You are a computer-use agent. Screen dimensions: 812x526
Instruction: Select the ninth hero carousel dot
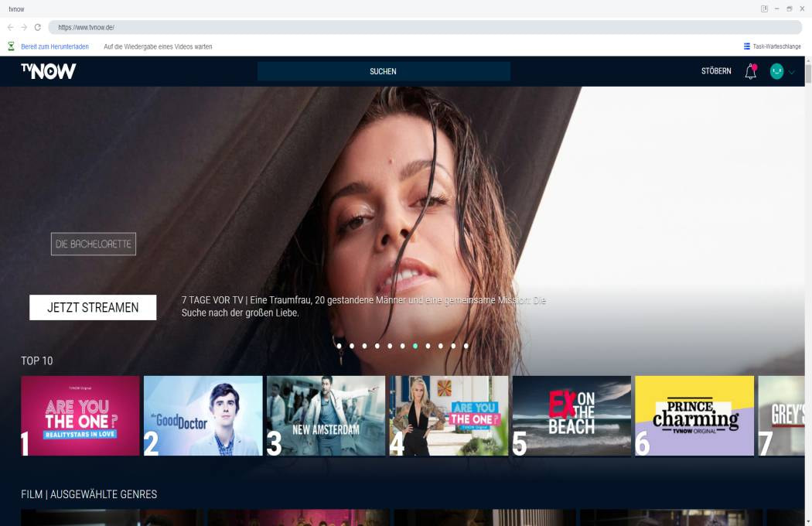pos(441,346)
